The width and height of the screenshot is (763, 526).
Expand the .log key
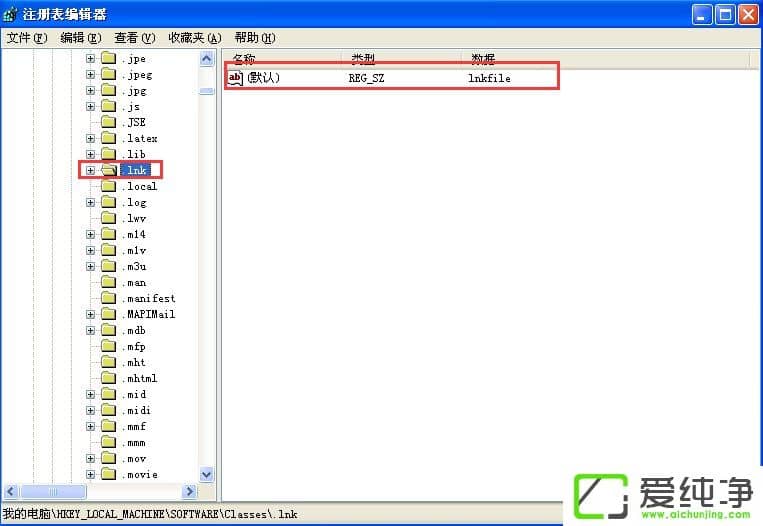91,202
